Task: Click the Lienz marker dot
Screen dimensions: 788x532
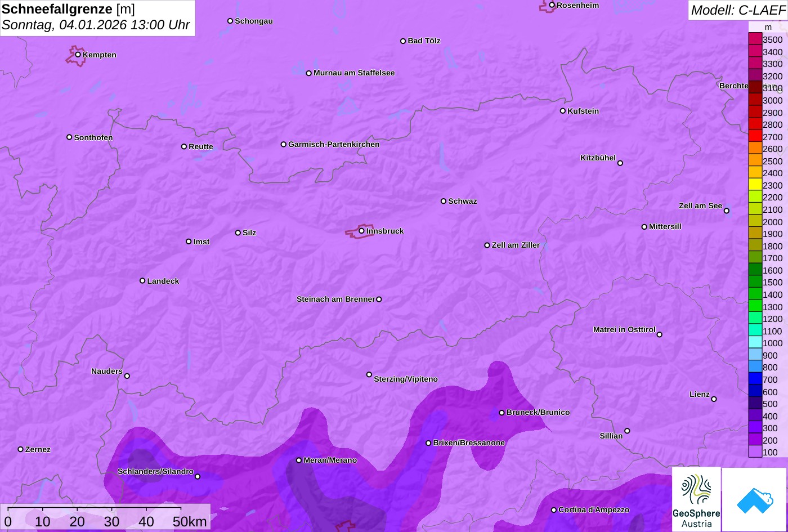Action: 714,399
